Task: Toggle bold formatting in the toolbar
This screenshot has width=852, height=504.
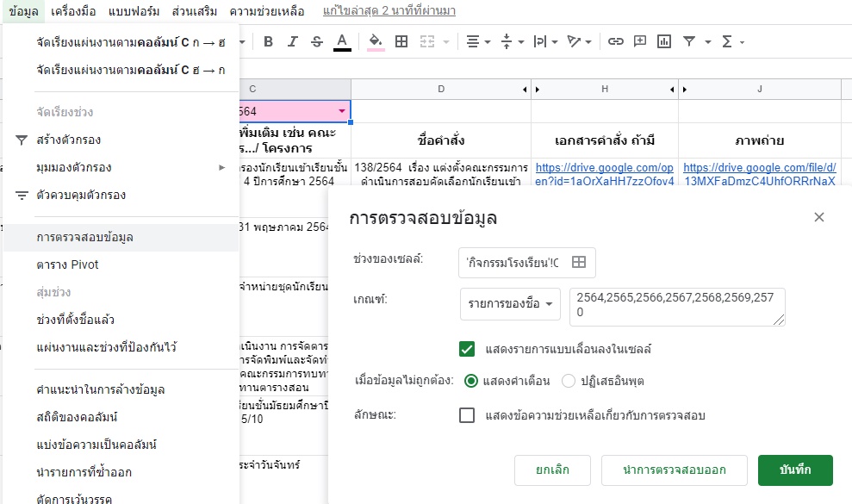Action: tap(268, 41)
